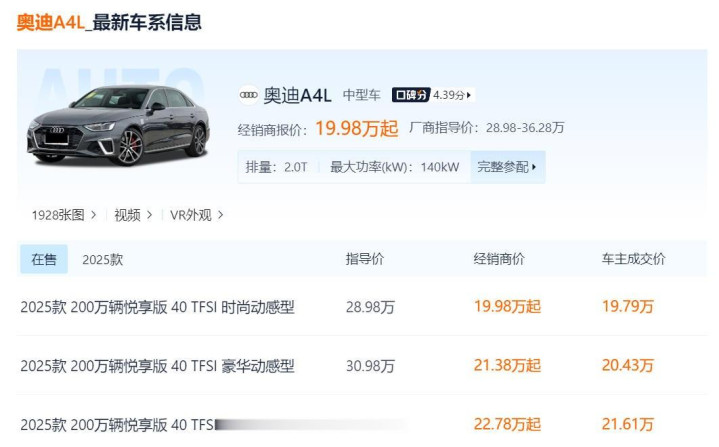
Task: Open 完整参配 full specifications
Action: 507,167
